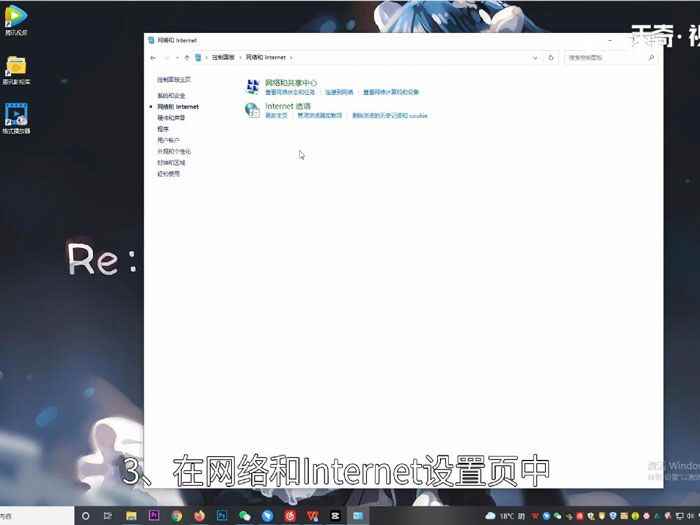Expand chevron after 控制面板 breadcrumb
Screen dimensions: 700x525
[241, 58]
